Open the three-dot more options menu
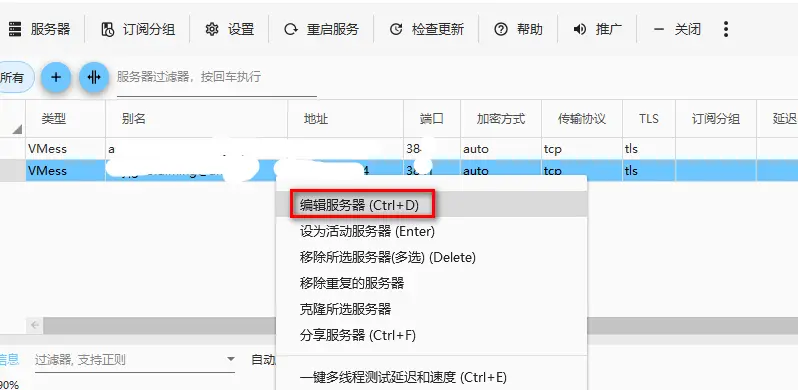The image size is (798, 390). [726, 29]
